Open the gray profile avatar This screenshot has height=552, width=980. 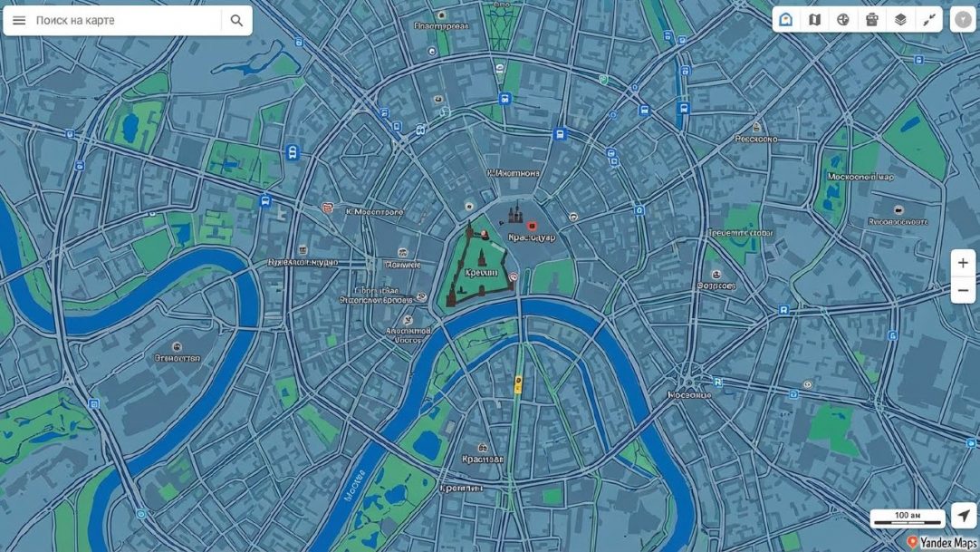[x=963, y=19]
